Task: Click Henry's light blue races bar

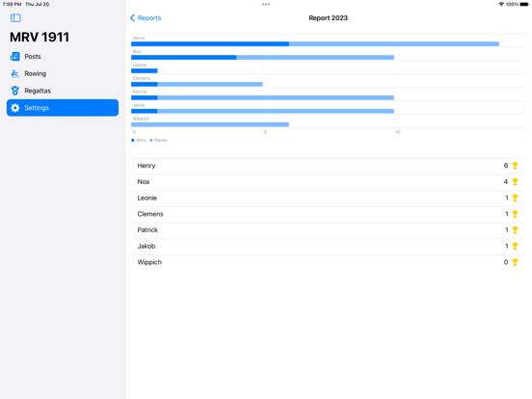Action: (x=394, y=43)
